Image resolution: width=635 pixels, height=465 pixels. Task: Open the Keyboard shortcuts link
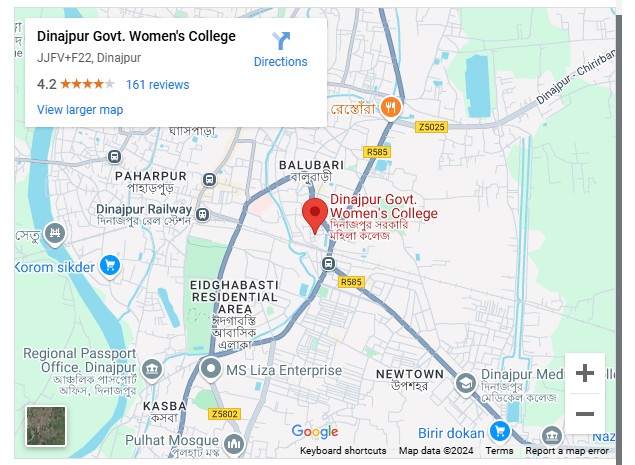click(343, 451)
